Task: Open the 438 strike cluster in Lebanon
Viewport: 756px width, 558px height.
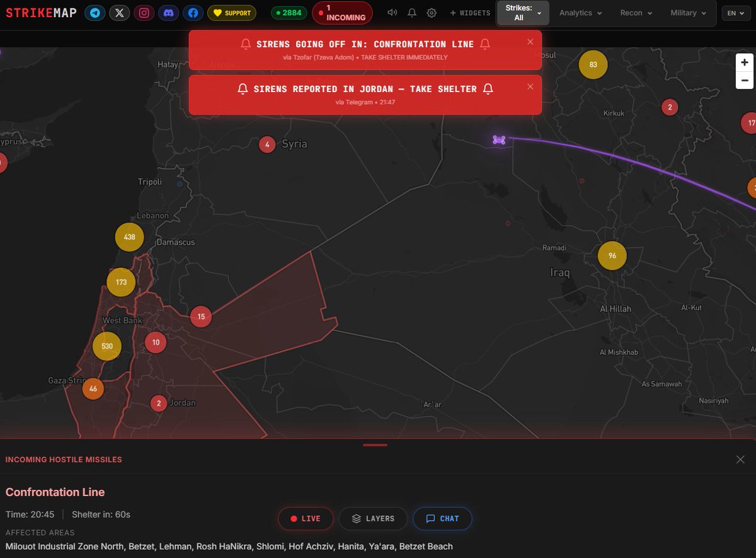Action: tap(130, 237)
